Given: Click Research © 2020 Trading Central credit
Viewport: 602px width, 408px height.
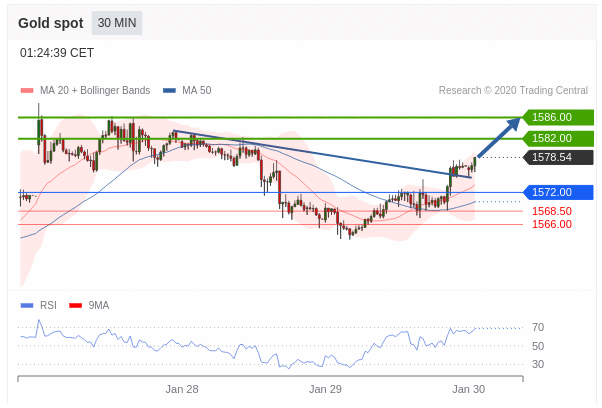Looking at the screenshot, I should (513, 91).
